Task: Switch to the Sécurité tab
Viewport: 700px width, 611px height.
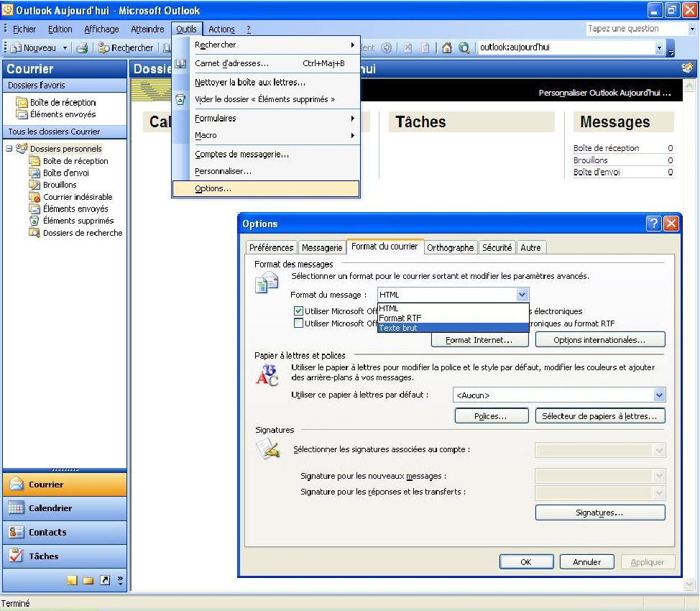Action: coord(497,247)
